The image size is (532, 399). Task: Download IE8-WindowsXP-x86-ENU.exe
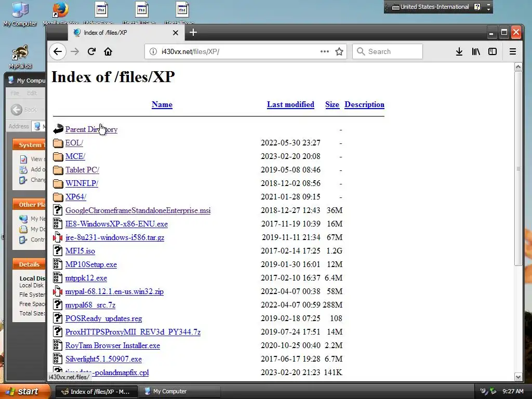116,224
